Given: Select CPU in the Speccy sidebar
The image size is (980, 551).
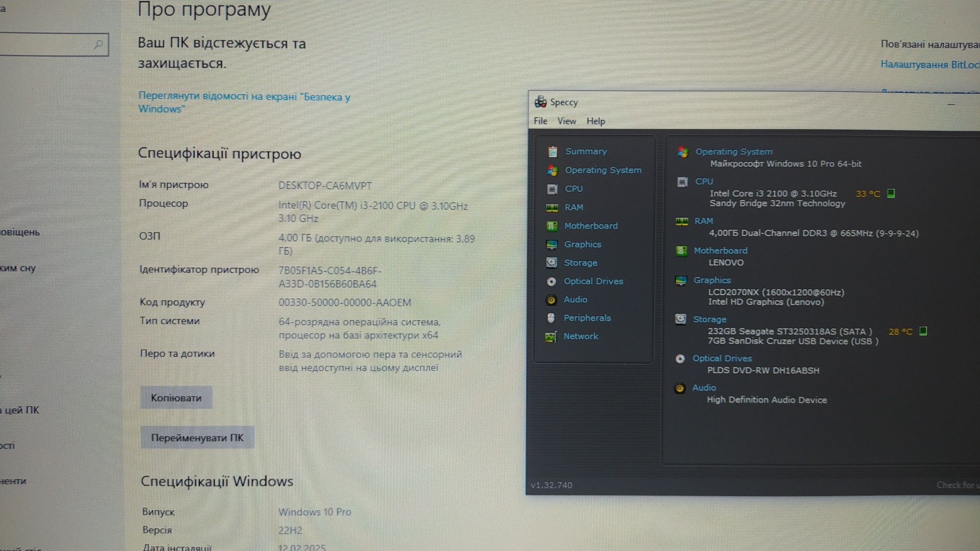Looking at the screenshot, I should pyautogui.click(x=574, y=189).
